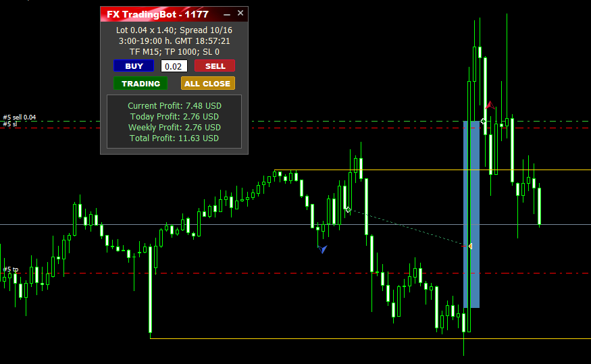Select the orange trade close arrow marker
The width and height of the screenshot is (591, 364).
click(x=470, y=246)
